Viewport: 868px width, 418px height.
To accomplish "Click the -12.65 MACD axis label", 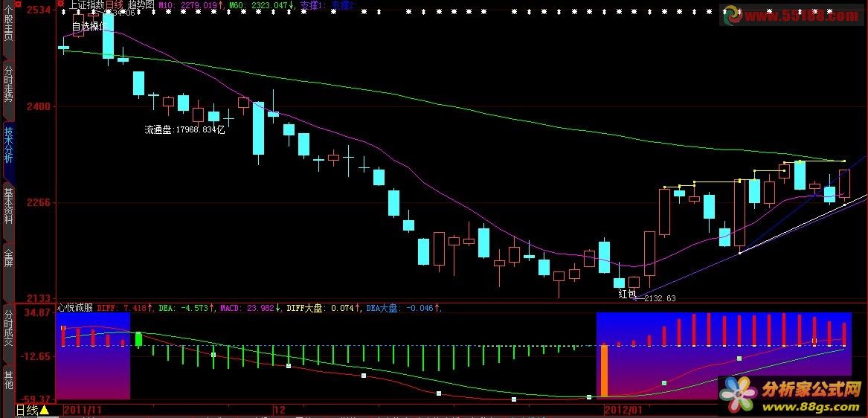I will pos(36,356).
